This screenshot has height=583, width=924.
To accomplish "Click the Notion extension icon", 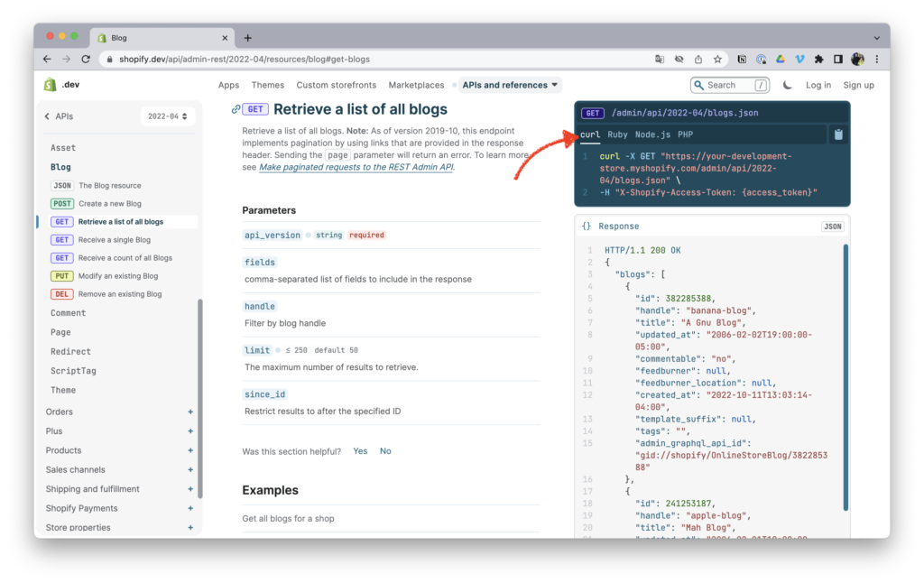I will 742,59.
